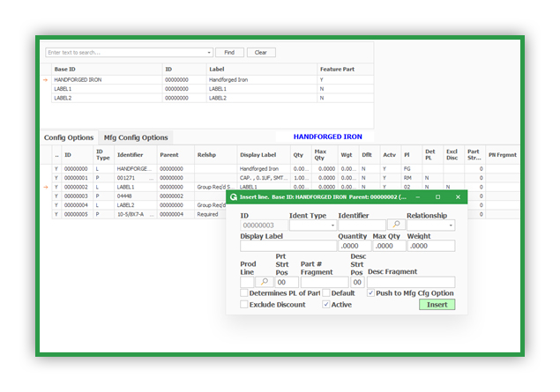
Task: Uncheck Push to Mfg Cfg Option
Action: [x=370, y=292]
